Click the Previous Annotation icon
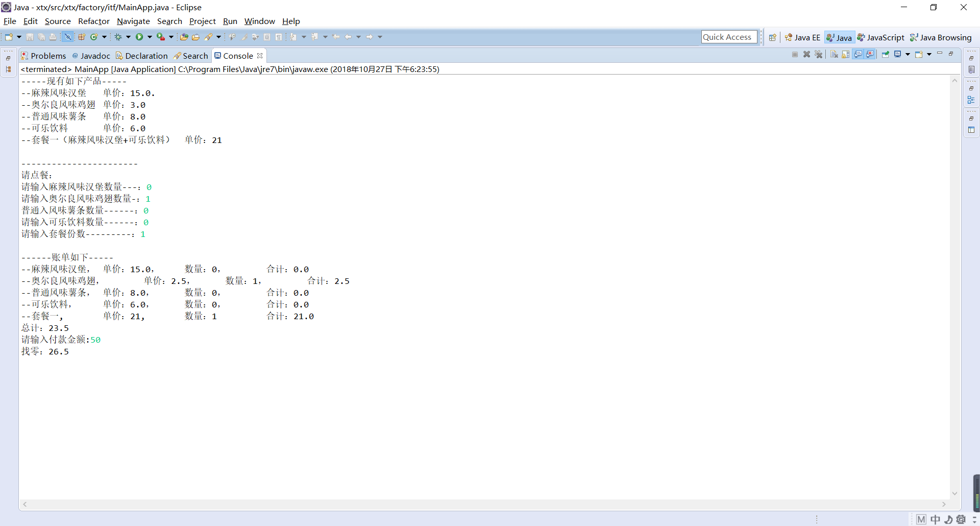Viewport: 980px width, 526px height. tap(314, 37)
